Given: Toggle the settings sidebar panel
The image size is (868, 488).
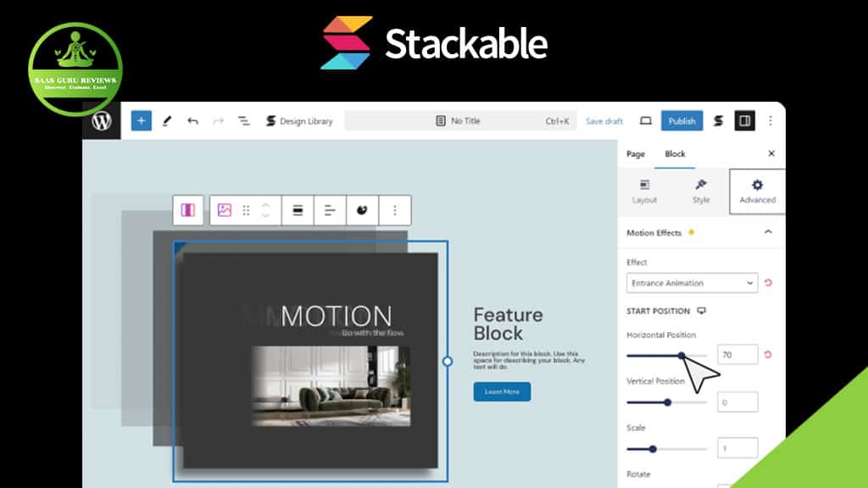Looking at the screenshot, I should coord(744,120).
